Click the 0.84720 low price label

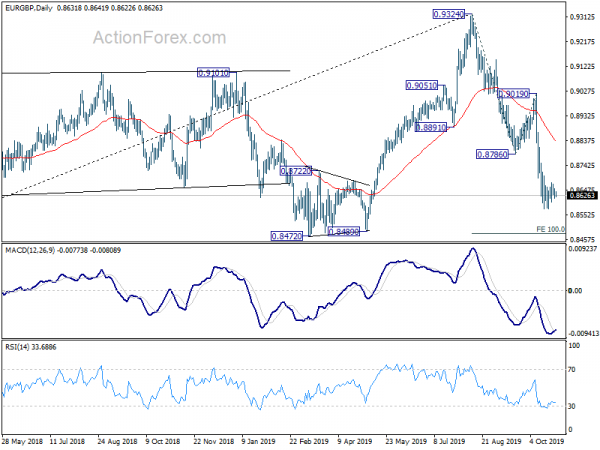click(x=287, y=236)
